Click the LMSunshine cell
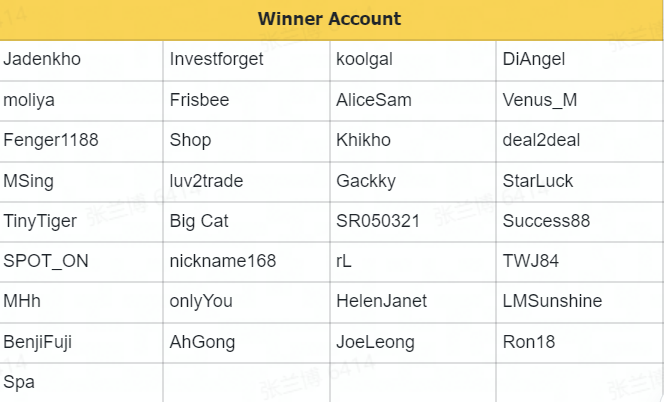The image size is (664, 402). pos(552,301)
